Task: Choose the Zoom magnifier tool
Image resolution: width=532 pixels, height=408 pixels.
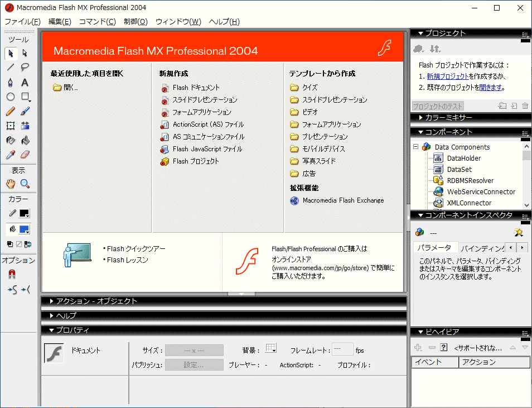Action: pos(25,184)
